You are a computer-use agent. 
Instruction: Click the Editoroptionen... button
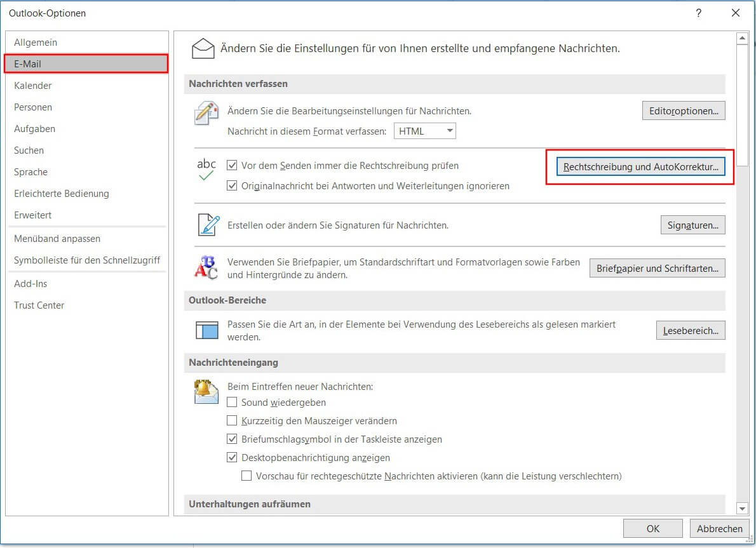(x=683, y=111)
